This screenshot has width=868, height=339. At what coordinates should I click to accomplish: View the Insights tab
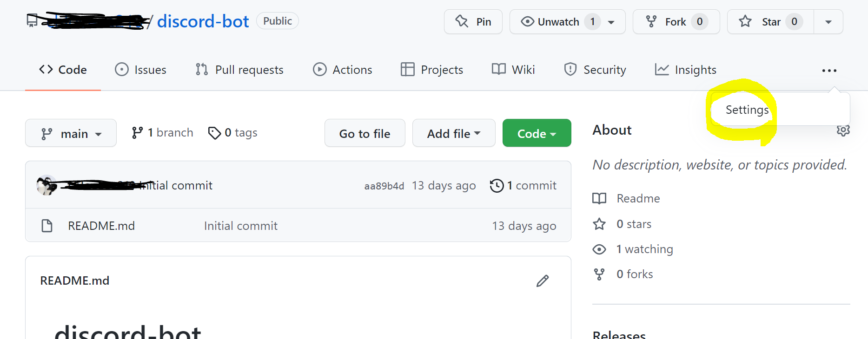pos(686,70)
